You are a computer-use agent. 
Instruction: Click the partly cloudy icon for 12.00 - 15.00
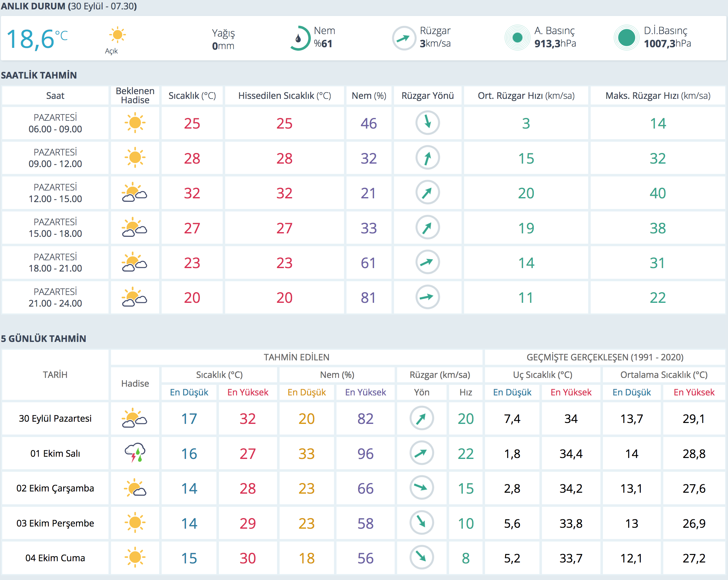click(134, 192)
